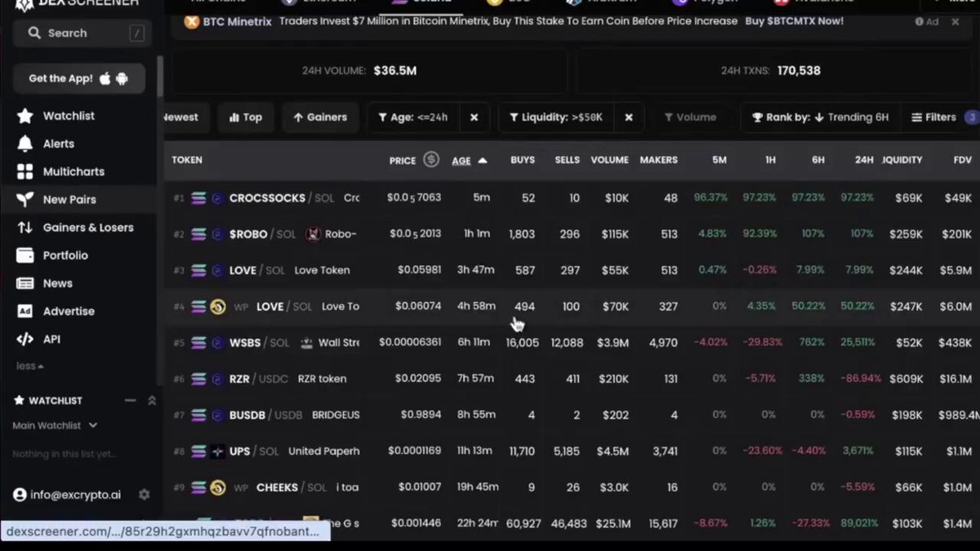This screenshot has height=551, width=980.
Task: Open the API code brackets icon
Action: tap(25, 339)
